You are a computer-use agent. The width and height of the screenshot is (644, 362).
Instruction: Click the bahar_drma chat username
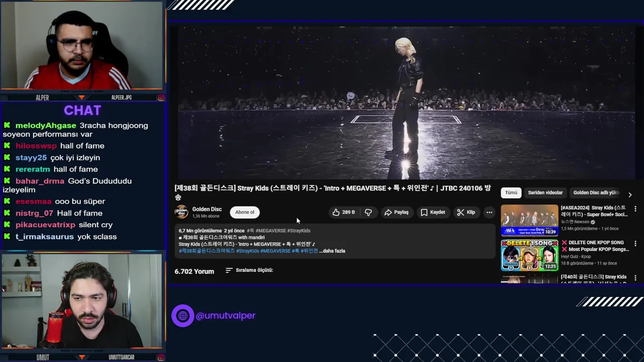click(40, 181)
